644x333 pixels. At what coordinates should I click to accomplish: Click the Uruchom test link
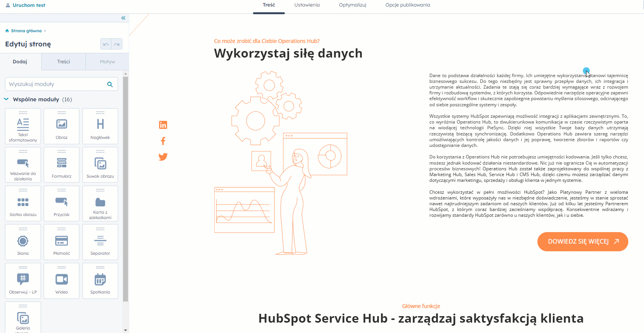29,5
